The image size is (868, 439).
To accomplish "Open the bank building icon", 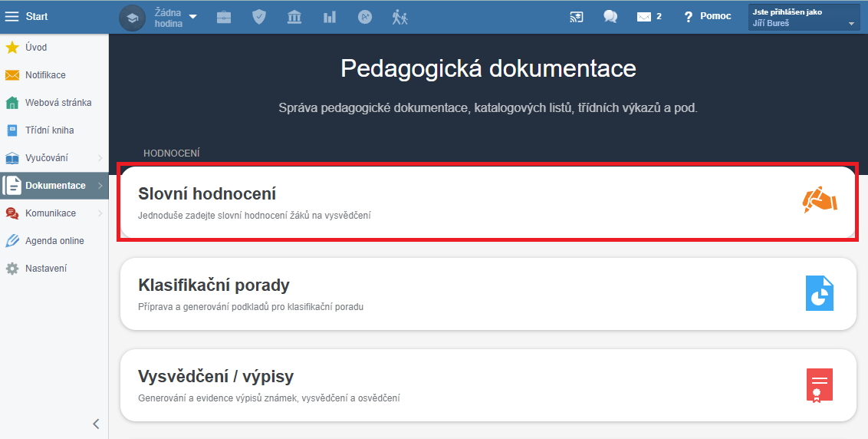I will (294, 17).
